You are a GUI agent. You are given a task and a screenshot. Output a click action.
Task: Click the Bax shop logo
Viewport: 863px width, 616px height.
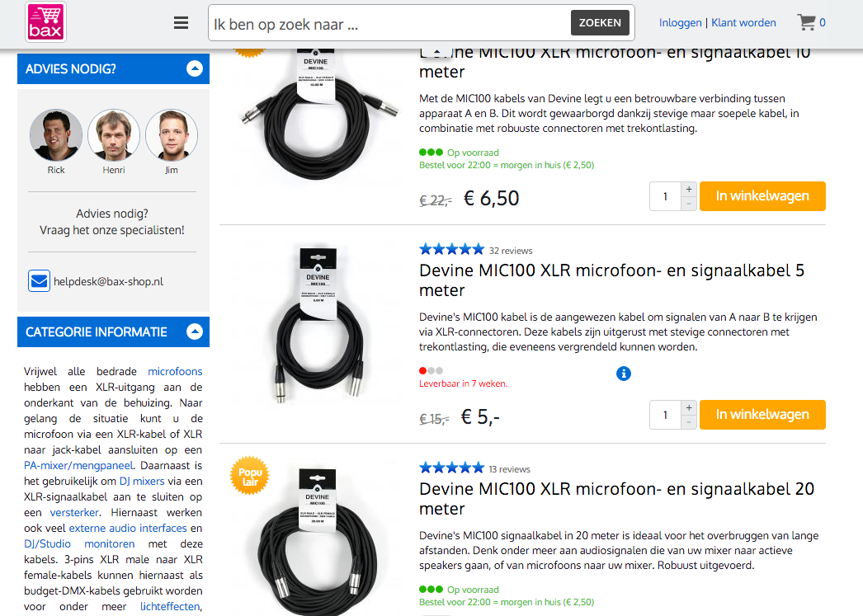(x=46, y=22)
